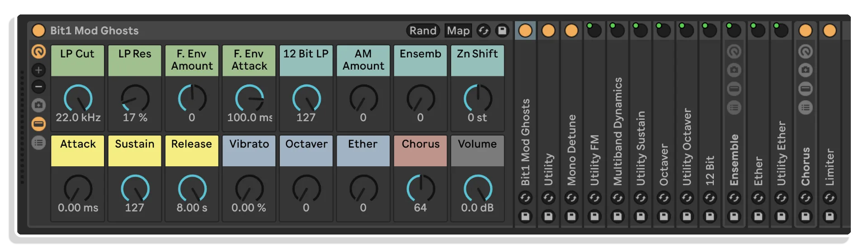Remove a macro with the minus icon
The height and width of the screenshot is (249, 868).
coord(38,87)
